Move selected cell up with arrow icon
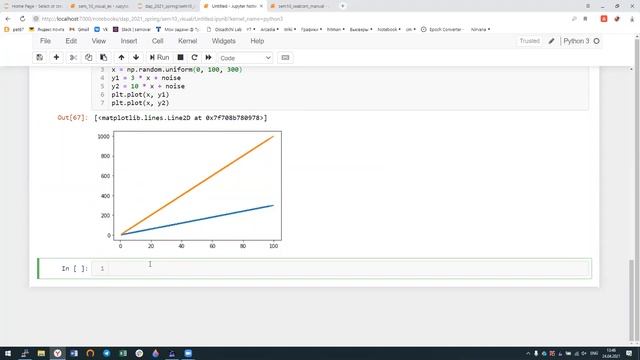Viewport: 640px width, 360px height. coord(121,58)
